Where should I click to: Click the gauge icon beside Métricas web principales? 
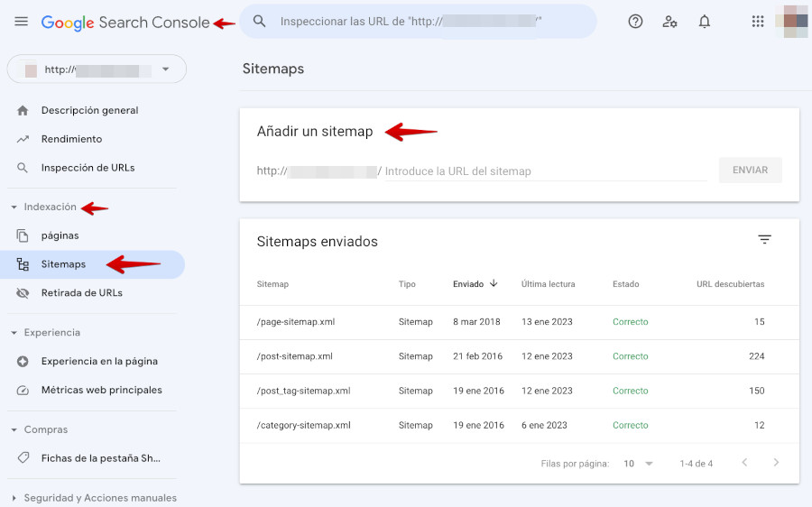(23, 391)
